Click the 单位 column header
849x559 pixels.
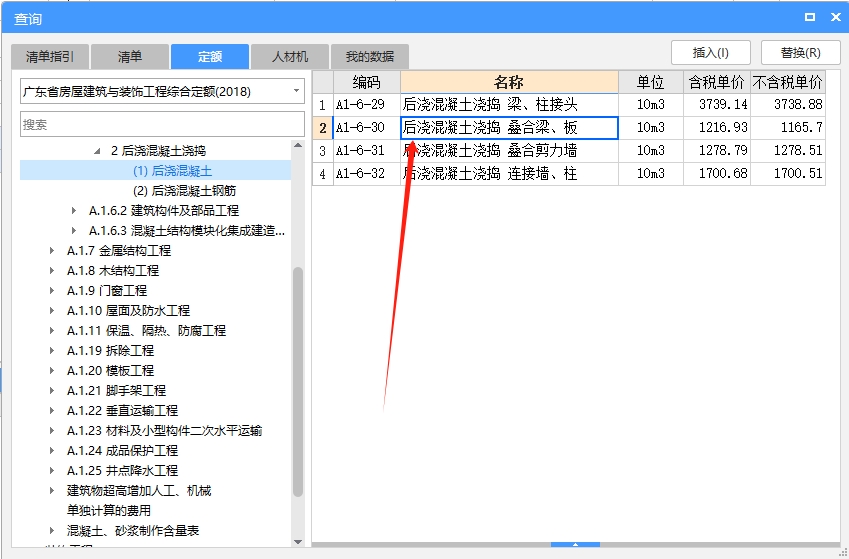(651, 82)
